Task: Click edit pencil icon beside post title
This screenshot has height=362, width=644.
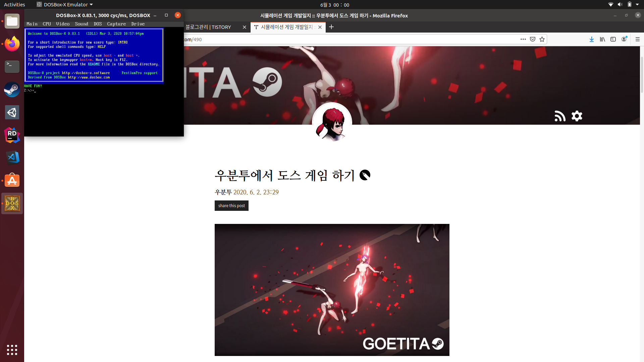Action: (x=365, y=175)
